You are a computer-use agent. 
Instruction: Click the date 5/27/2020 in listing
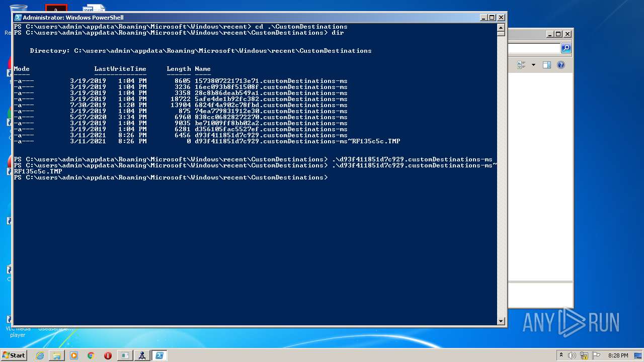88,117
